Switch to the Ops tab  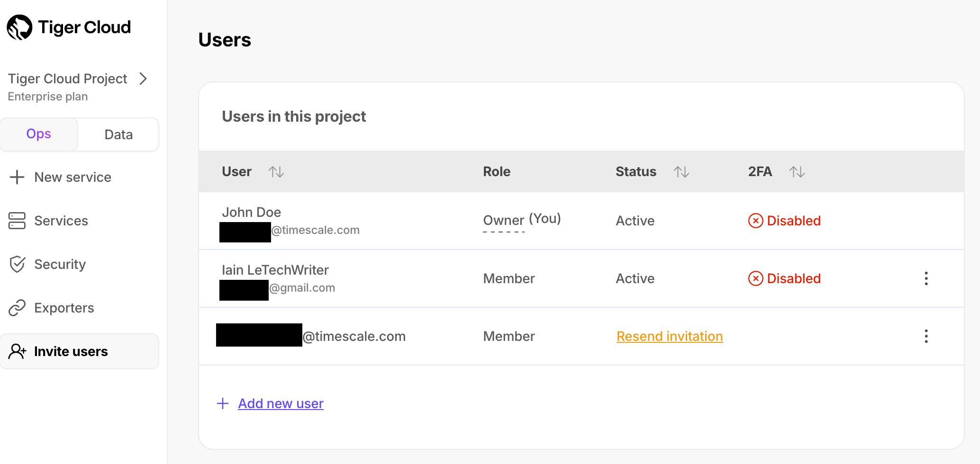point(39,134)
